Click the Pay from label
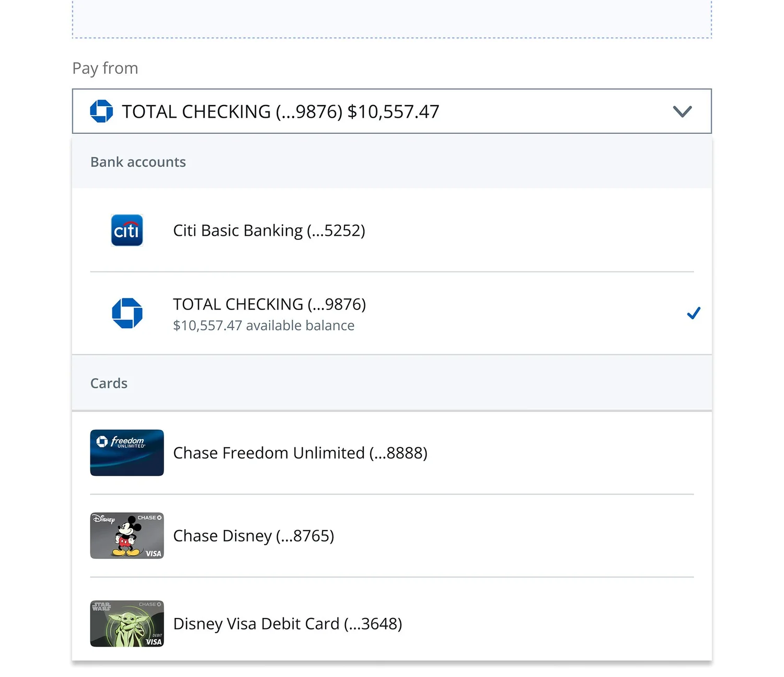784x677 pixels. click(x=105, y=68)
